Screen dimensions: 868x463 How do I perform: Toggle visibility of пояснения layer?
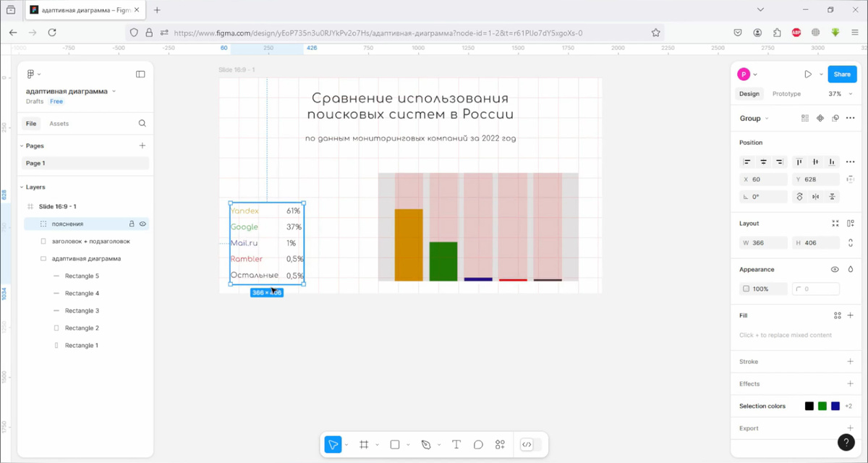point(142,224)
